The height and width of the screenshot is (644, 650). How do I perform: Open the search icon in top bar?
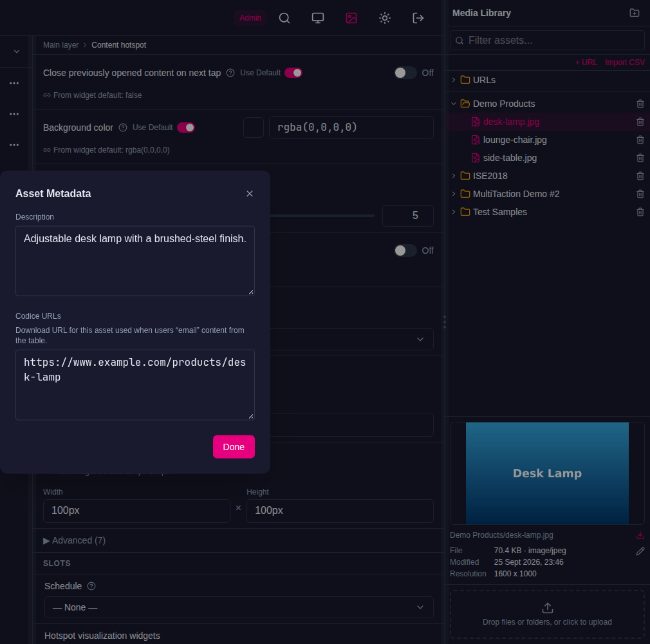[x=284, y=18]
